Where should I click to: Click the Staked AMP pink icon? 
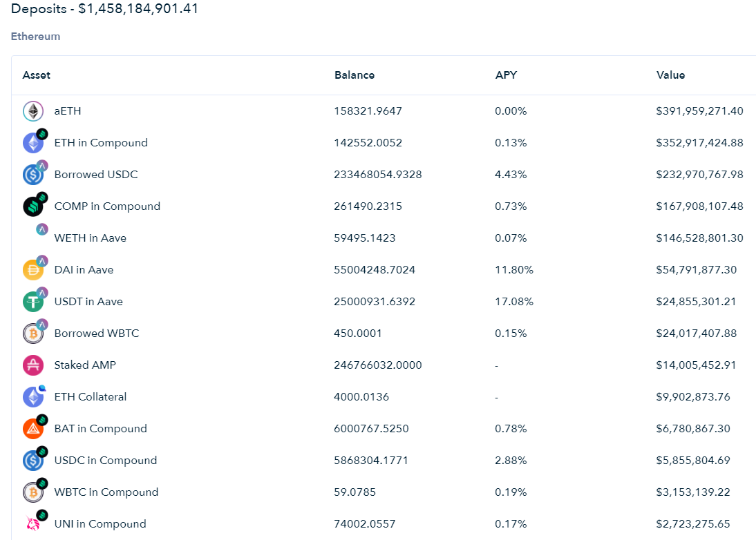coord(33,365)
